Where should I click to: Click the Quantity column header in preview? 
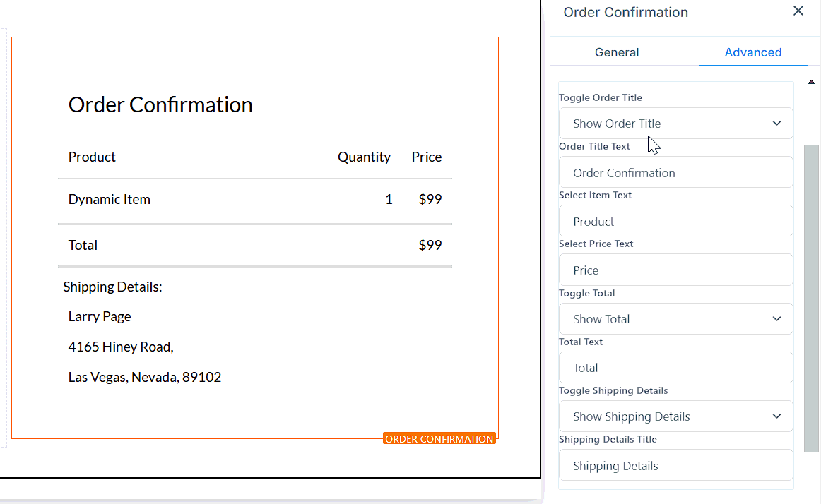(364, 157)
